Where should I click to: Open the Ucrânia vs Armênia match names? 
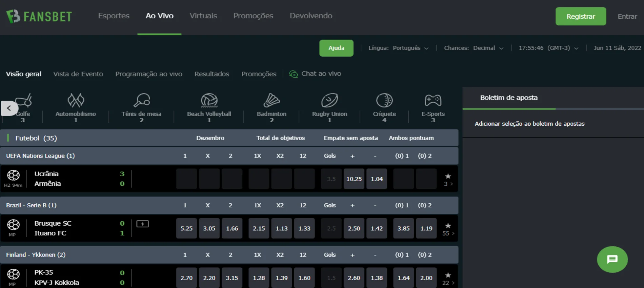47,179
